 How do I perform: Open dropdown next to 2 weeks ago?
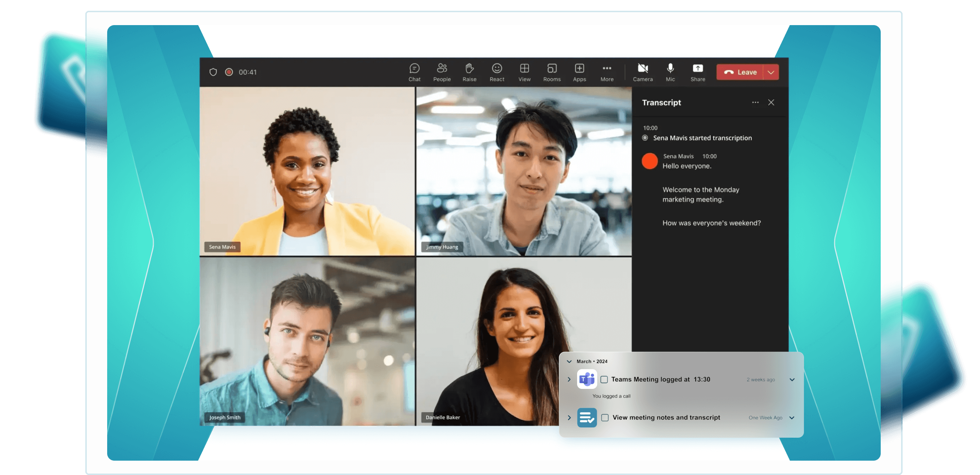tap(792, 380)
